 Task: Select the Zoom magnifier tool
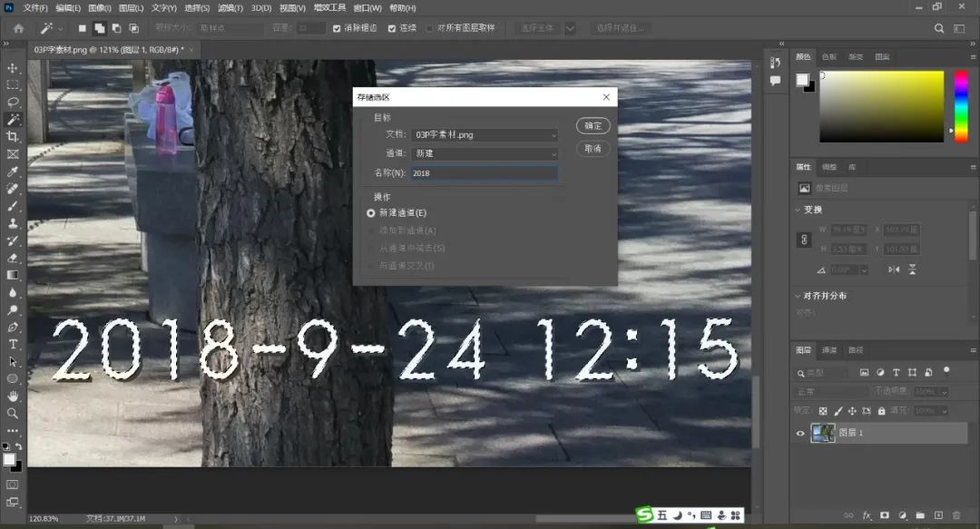(x=13, y=413)
